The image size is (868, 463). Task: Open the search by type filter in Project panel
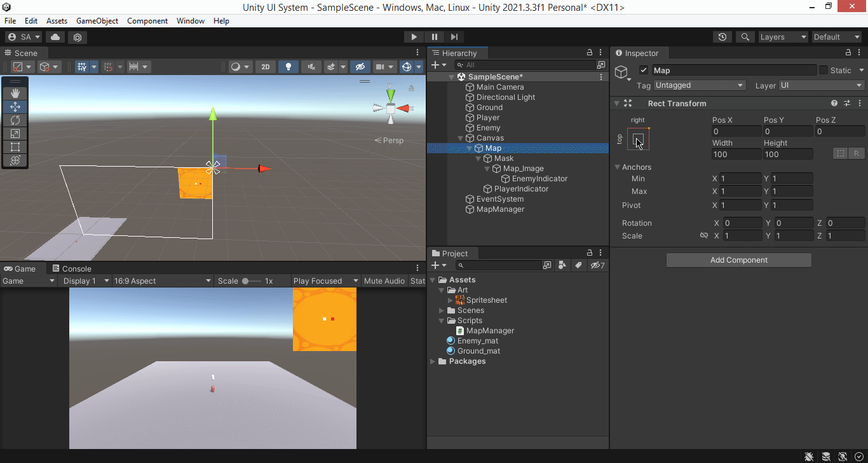[x=562, y=265]
